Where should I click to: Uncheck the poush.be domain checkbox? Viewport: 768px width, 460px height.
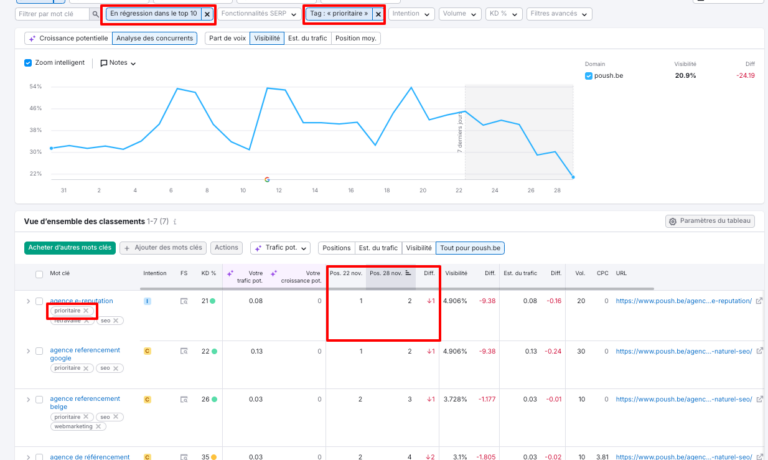[589, 75]
